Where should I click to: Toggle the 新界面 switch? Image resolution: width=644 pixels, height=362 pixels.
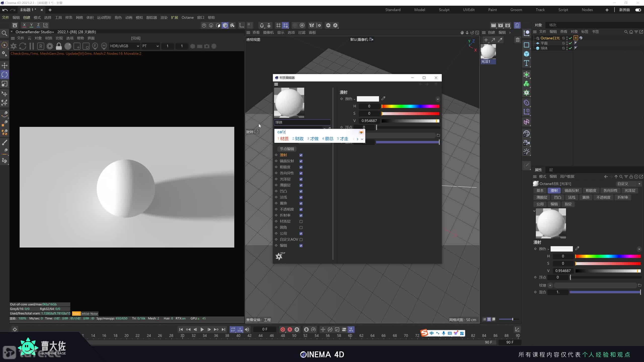pyautogui.click(x=638, y=10)
